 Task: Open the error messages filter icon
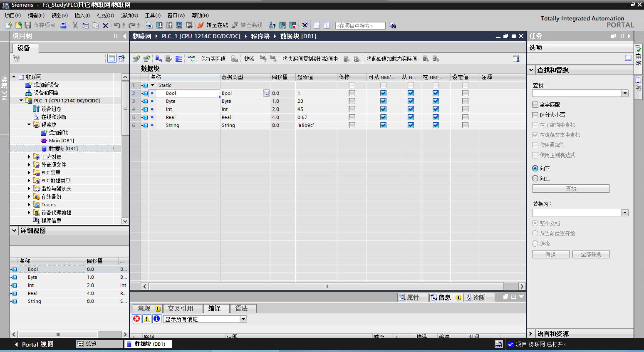pyautogui.click(x=137, y=319)
